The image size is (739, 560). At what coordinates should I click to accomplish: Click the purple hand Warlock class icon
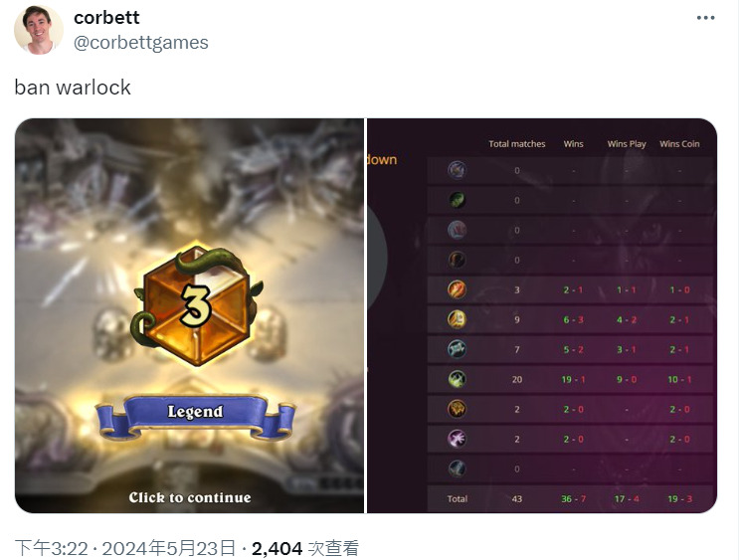pyautogui.click(x=457, y=439)
